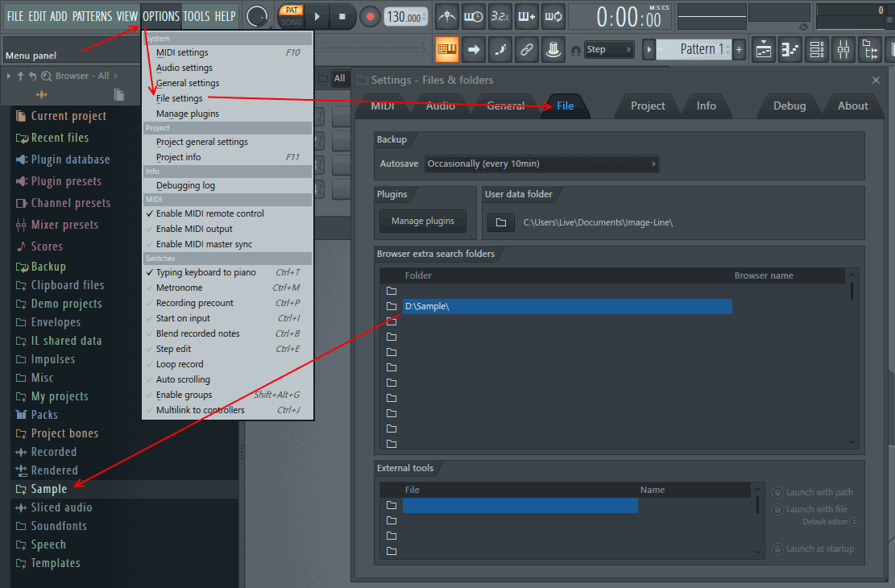Open the Autosave dropdown
The height and width of the screenshot is (588, 895).
pyautogui.click(x=541, y=164)
